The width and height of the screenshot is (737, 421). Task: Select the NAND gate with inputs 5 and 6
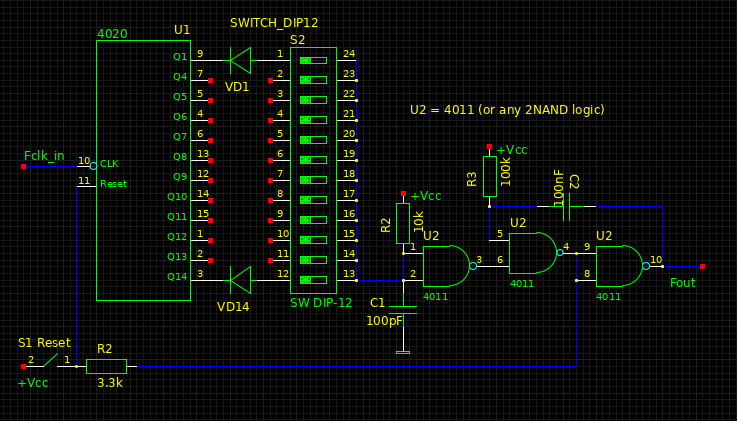531,253
